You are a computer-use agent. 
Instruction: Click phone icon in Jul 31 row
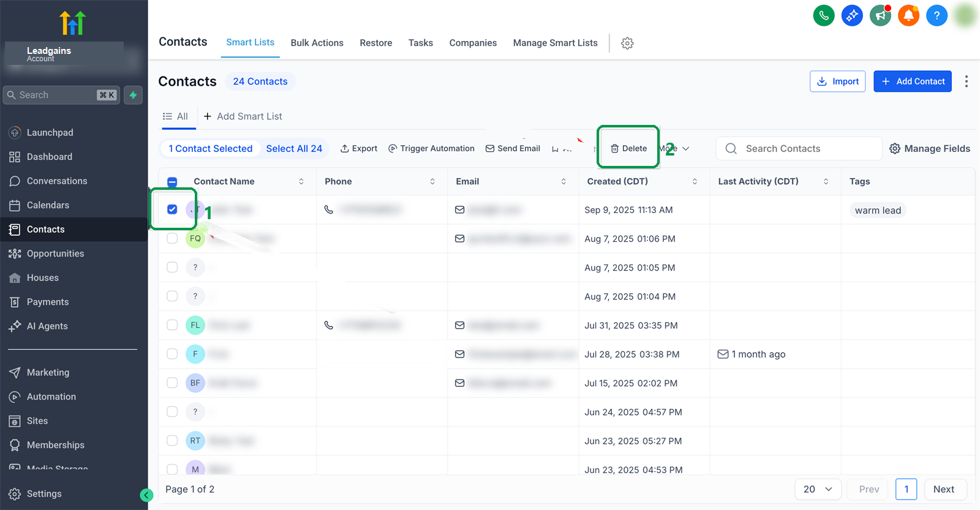click(329, 325)
